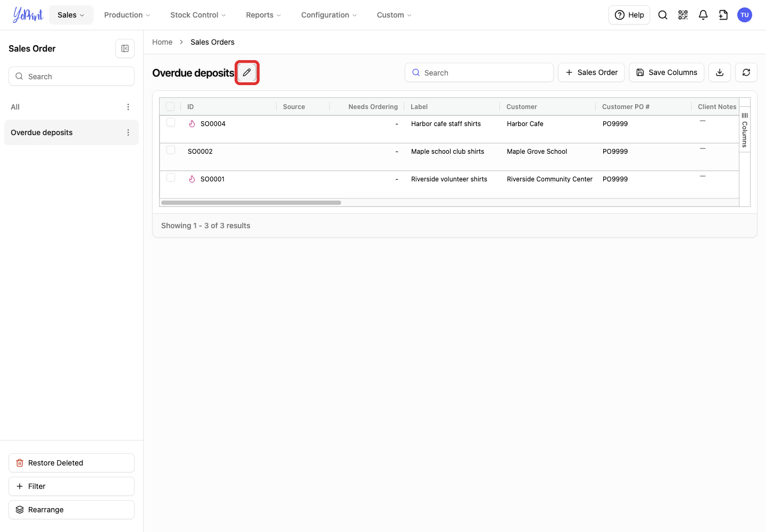
Task: Click the Sales Orders breadcrumb
Action: (x=212, y=42)
